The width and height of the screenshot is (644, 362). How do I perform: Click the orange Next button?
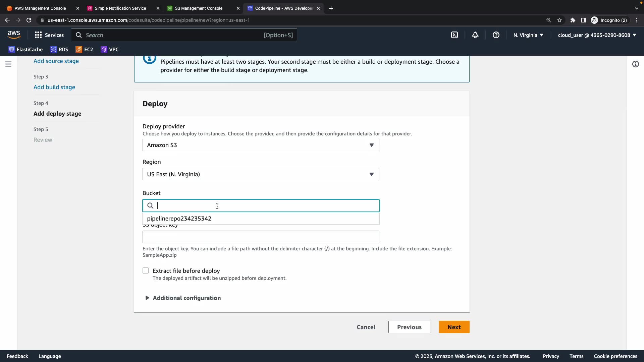click(454, 327)
